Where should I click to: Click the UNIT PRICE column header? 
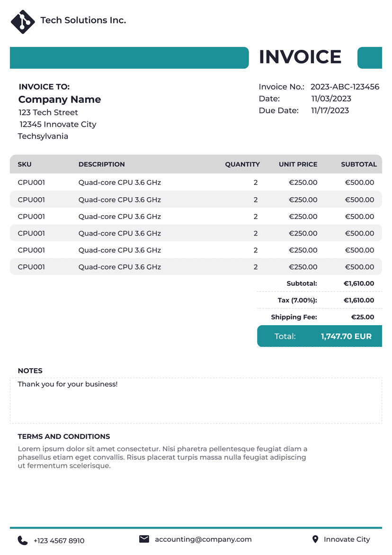(298, 164)
